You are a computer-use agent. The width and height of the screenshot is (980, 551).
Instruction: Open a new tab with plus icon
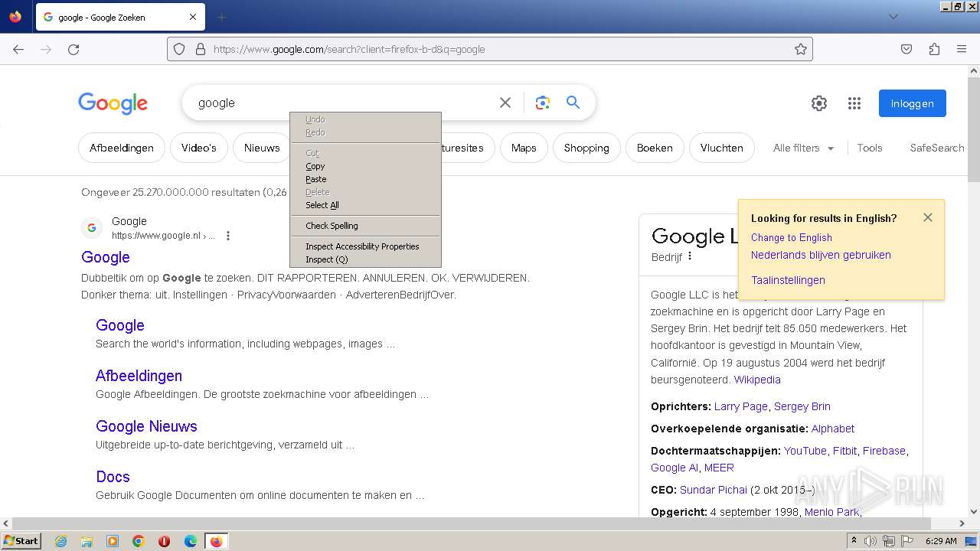click(221, 17)
